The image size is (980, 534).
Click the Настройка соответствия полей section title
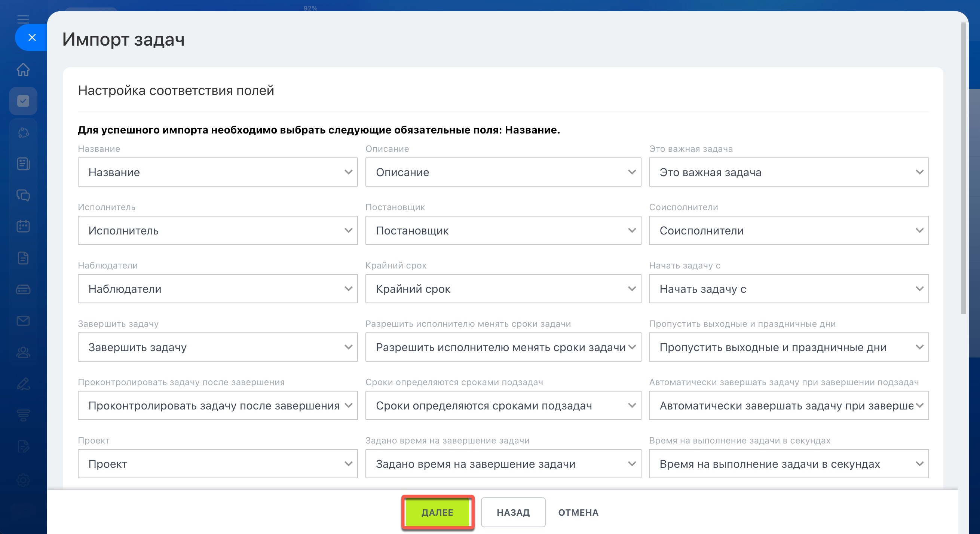click(x=176, y=90)
